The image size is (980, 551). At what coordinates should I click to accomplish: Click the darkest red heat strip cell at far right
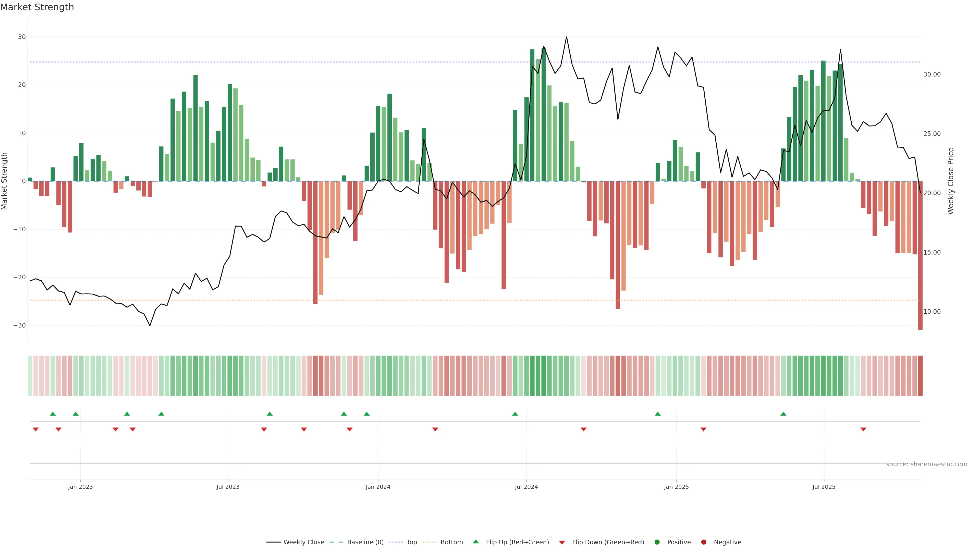click(x=920, y=375)
